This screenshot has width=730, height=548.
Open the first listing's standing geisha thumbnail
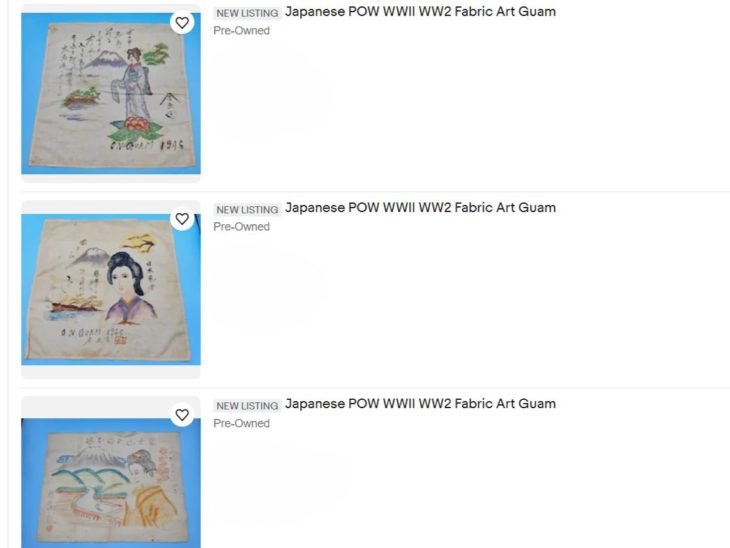coord(111,94)
